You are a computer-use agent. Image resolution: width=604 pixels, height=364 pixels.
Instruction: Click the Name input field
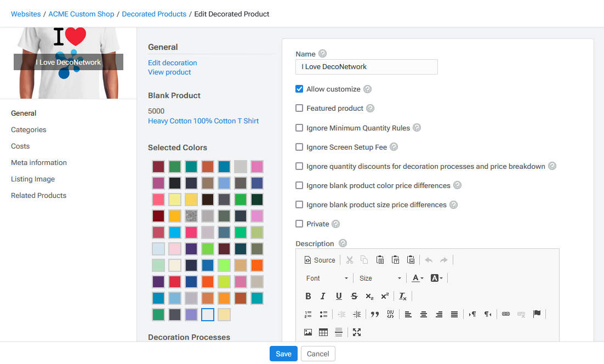tap(367, 67)
